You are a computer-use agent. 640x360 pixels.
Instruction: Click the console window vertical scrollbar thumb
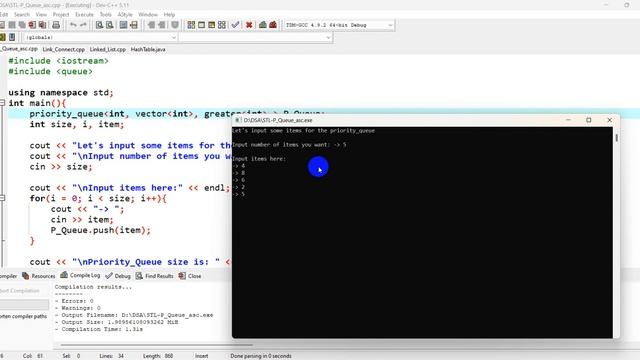(616, 138)
